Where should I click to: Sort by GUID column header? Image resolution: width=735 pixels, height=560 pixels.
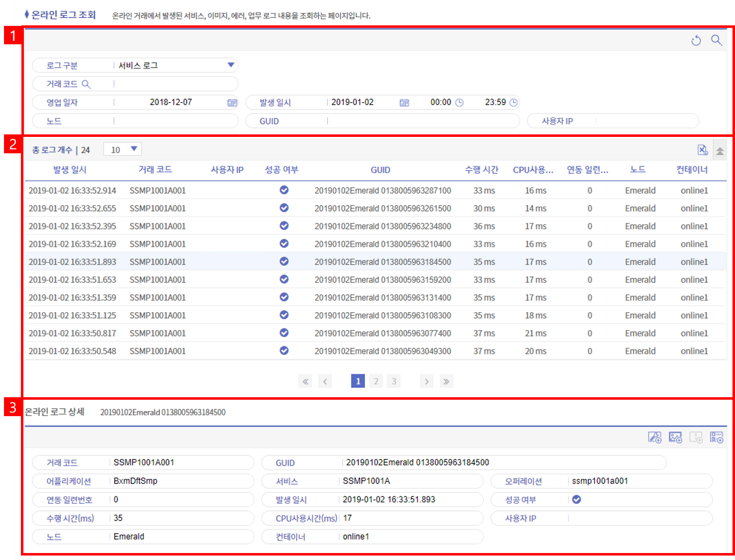pyautogui.click(x=380, y=170)
